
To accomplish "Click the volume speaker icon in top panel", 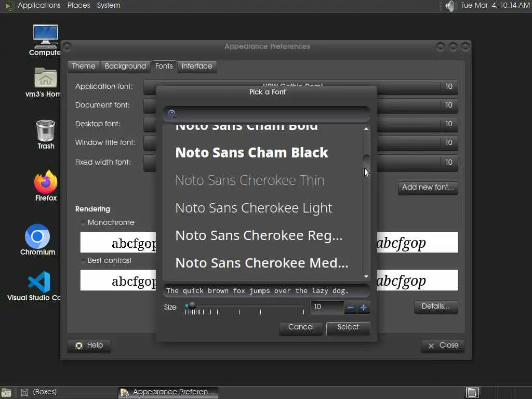I will point(450,6).
